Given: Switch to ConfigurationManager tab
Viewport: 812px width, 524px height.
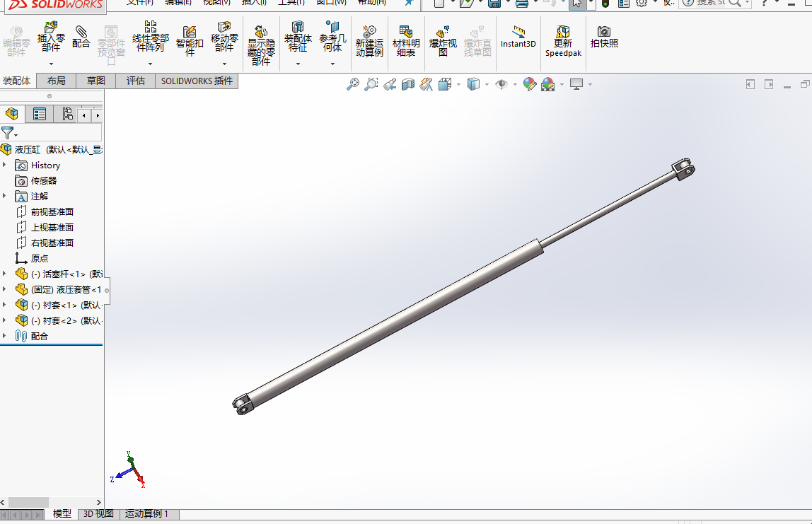Looking at the screenshot, I should [66, 114].
